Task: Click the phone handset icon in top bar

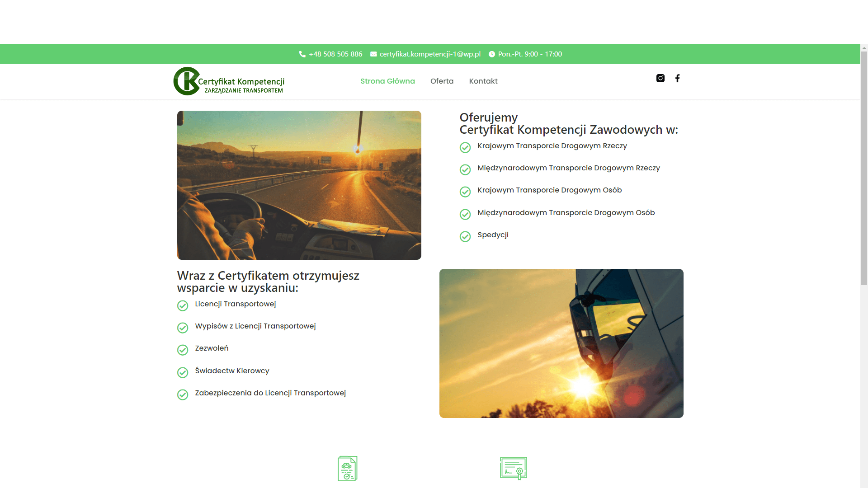Action: click(302, 54)
